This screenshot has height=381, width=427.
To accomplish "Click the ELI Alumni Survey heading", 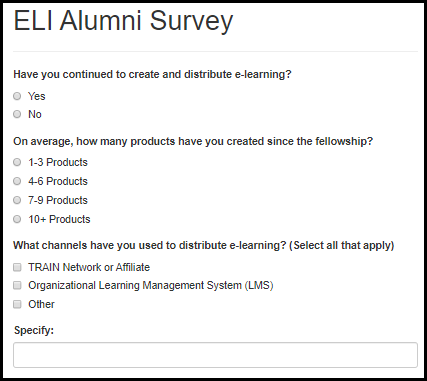I will coord(123,21).
